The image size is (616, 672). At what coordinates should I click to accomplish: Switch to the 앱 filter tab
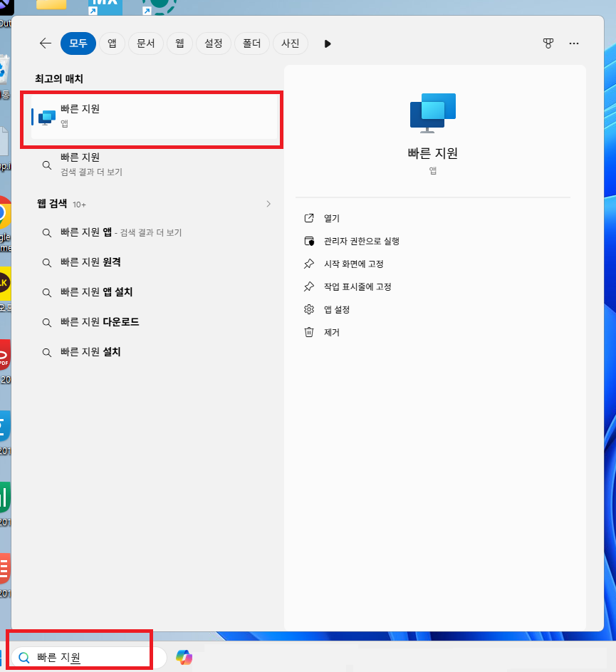[112, 43]
